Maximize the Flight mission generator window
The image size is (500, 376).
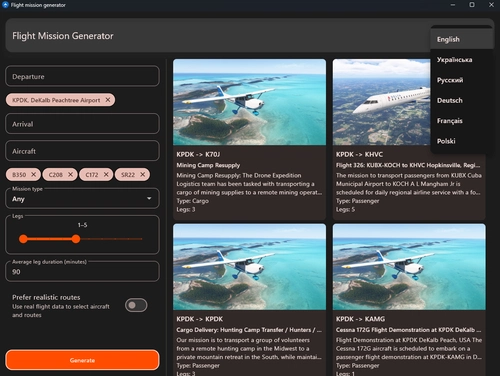pyautogui.click(x=472, y=5)
